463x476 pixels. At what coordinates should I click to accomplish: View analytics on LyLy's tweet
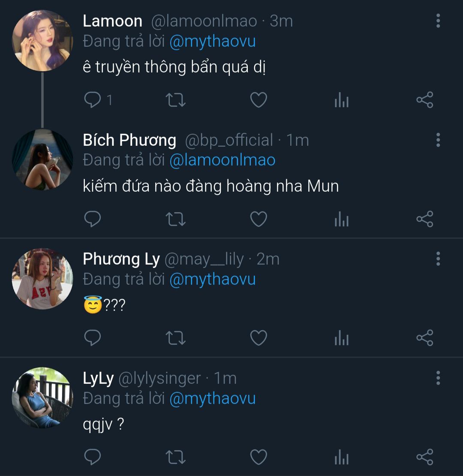tap(341, 457)
